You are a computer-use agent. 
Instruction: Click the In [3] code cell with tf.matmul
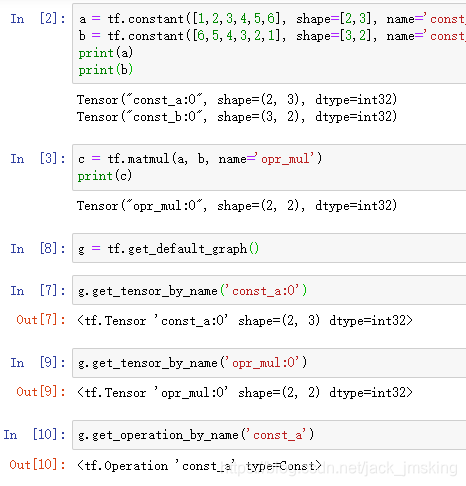[x=269, y=167]
